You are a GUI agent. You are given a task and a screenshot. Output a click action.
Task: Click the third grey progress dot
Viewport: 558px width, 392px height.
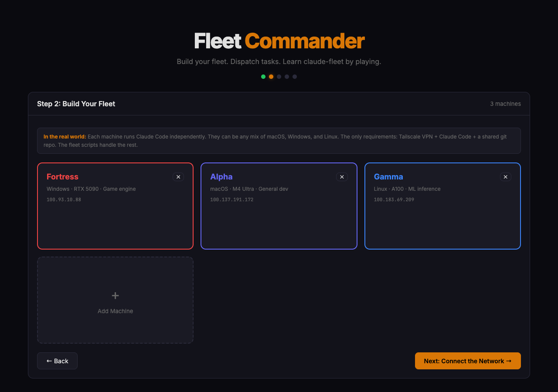[x=279, y=76]
